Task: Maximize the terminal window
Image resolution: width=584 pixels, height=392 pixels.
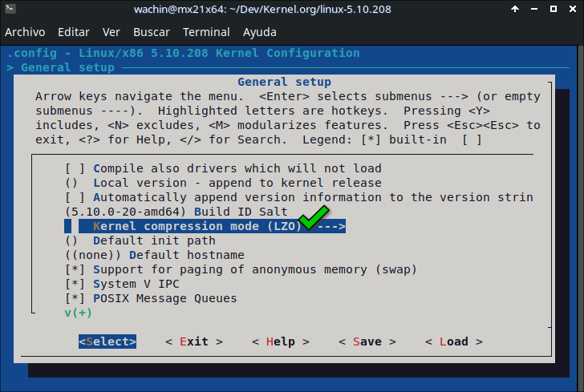Action: (554, 9)
